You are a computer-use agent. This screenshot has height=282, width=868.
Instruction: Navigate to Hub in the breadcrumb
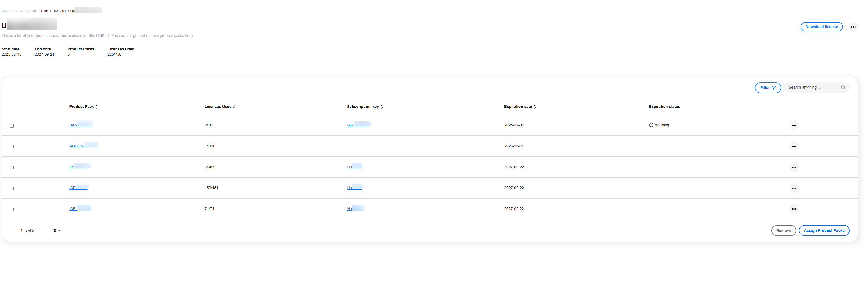click(45, 11)
